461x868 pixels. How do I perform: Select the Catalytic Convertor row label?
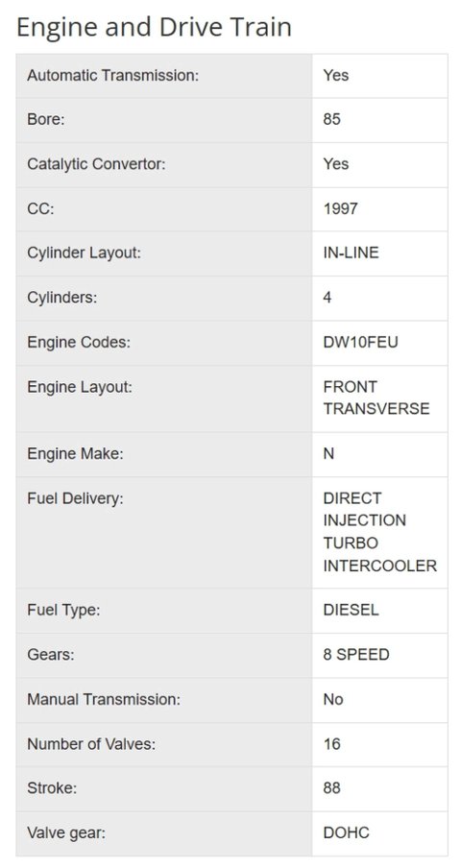click(96, 164)
